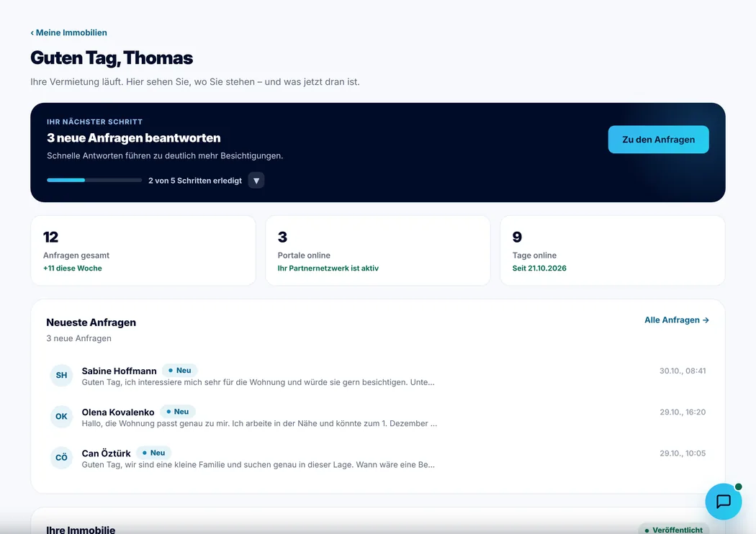Click the OK avatar of Olena Kovalenko
756x534 pixels.
(x=61, y=417)
